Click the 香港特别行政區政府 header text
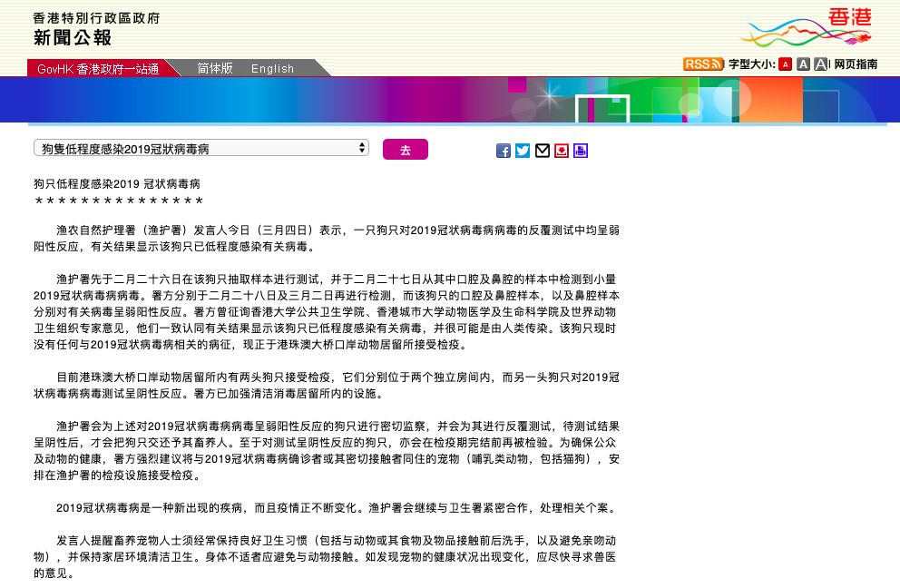Viewport: 900px width, 588px height. 95,17
